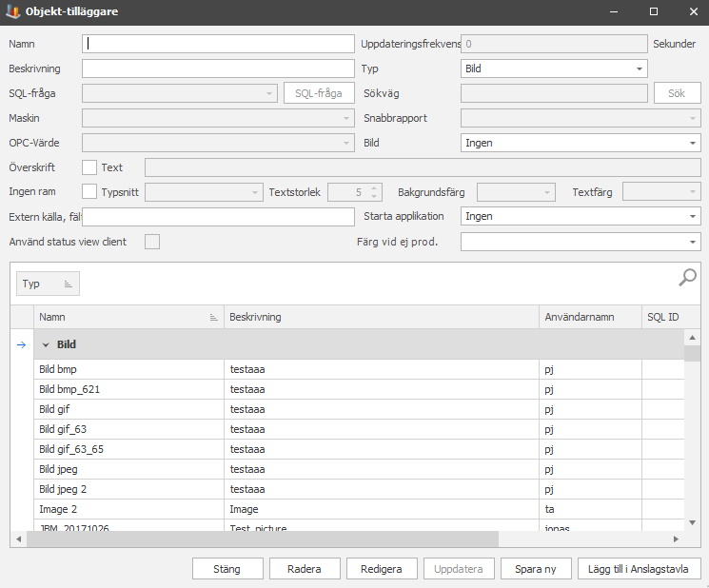709x588 pixels.
Task: Click the horizontal scroll left arrow
Action: pyautogui.click(x=18, y=539)
